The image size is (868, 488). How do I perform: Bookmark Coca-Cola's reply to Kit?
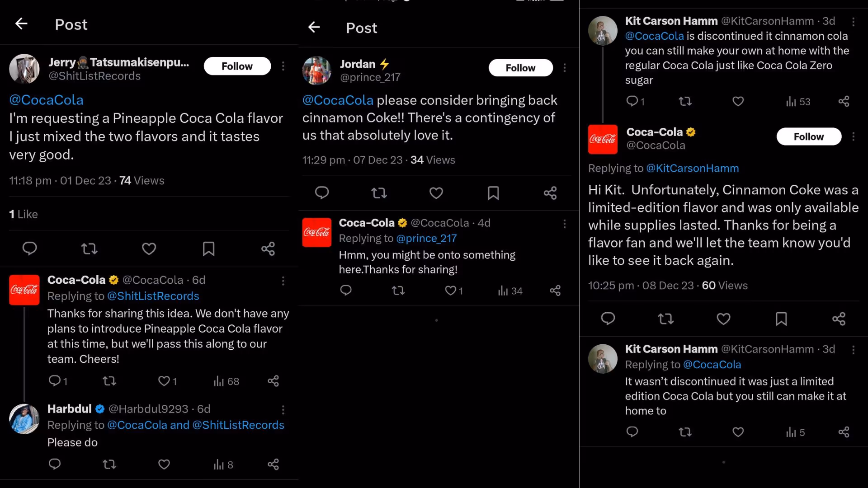(x=781, y=319)
